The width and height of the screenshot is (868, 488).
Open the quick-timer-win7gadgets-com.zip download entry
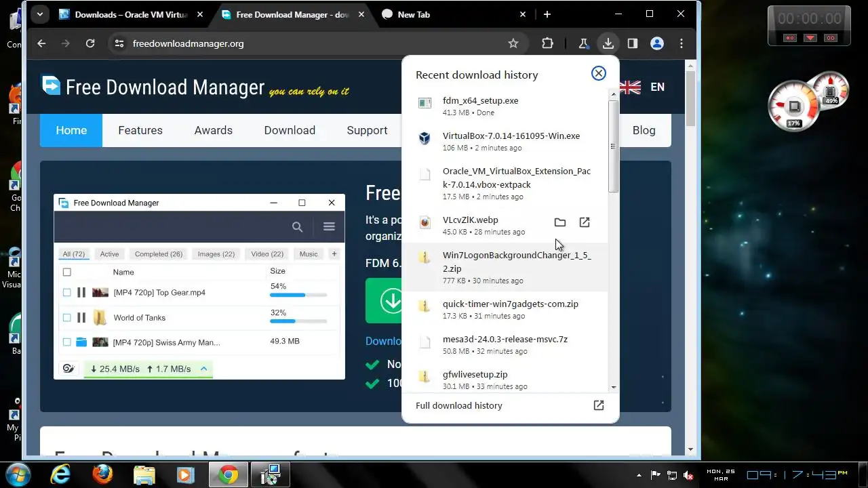(x=505, y=310)
